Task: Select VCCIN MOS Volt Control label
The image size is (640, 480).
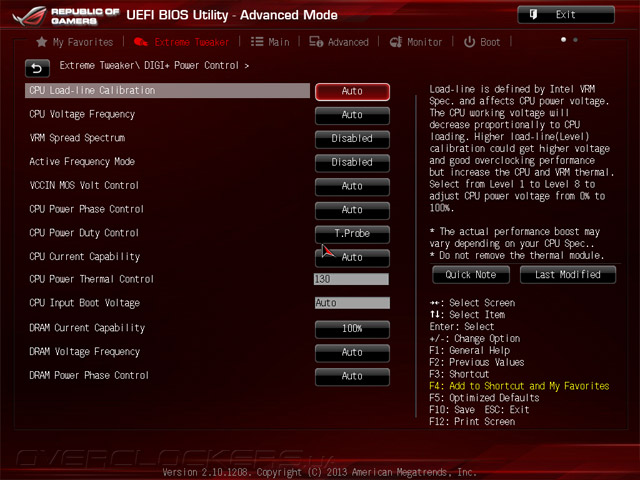Action: point(84,185)
